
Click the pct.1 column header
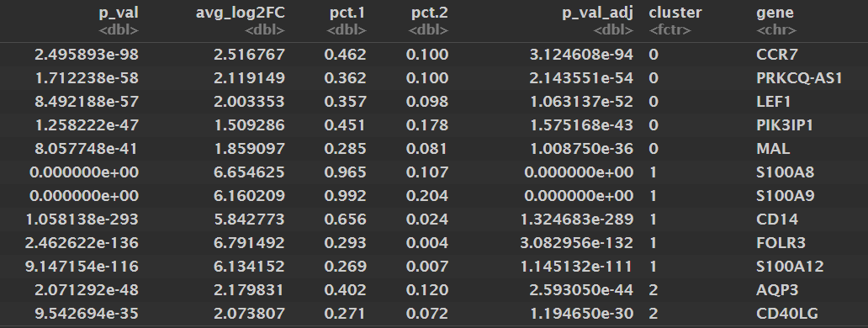pyautogui.click(x=347, y=13)
